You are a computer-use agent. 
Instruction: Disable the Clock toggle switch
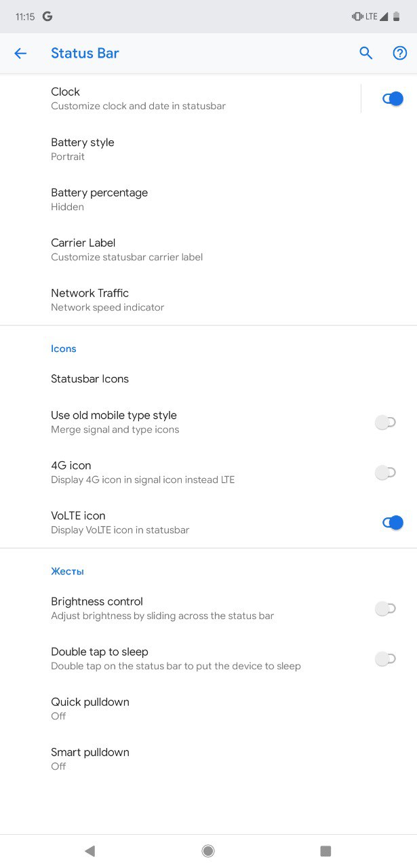click(393, 99)
